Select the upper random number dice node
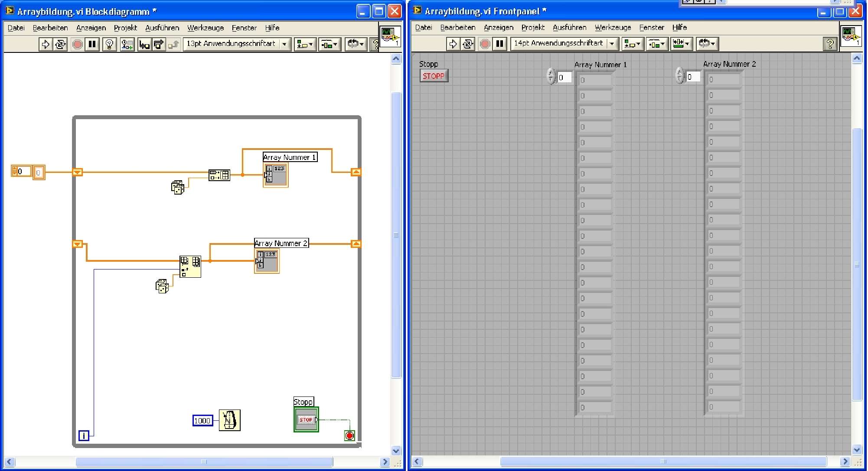The width and height of the screenshot is (868, 471). click(178, 187)
